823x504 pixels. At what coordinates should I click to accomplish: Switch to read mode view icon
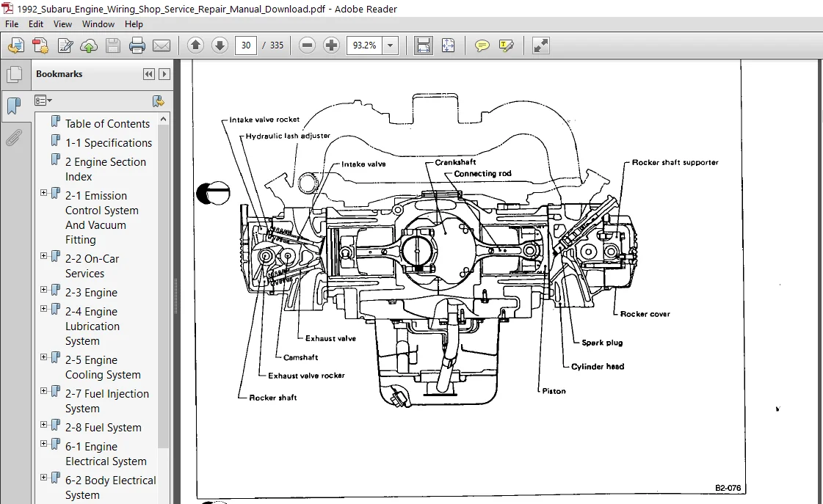pos(540,45)
